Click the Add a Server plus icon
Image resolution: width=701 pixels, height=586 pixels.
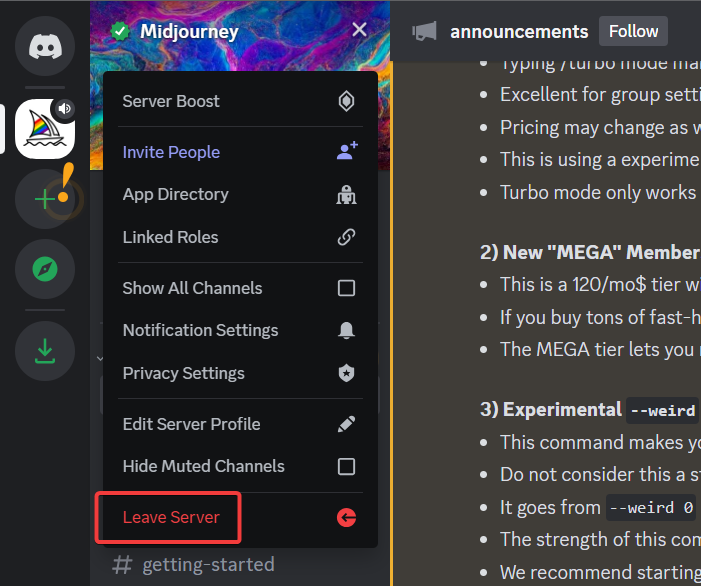(44, 199)
